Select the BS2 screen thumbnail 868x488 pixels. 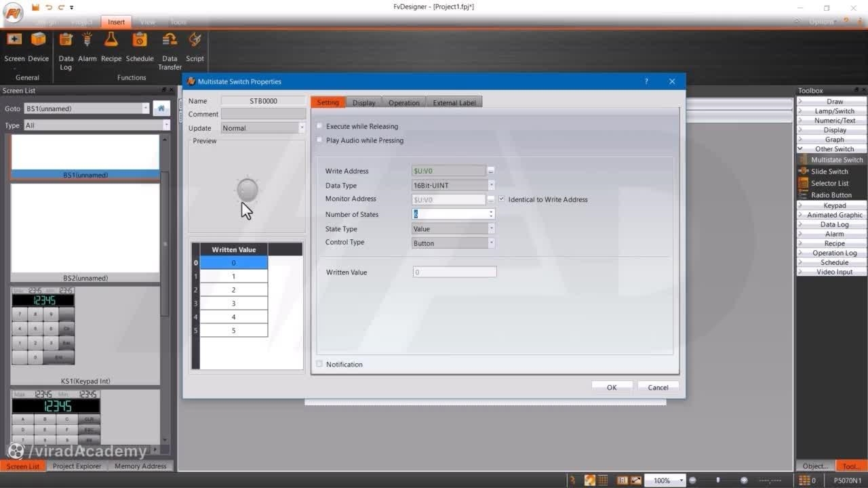pyautogui.click(x=85, y=228)
